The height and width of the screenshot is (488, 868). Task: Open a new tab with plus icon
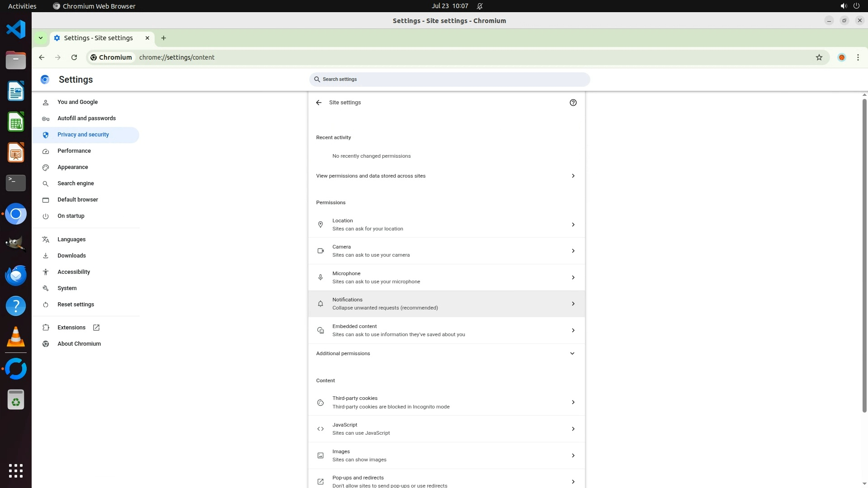[x=164, y=38]
